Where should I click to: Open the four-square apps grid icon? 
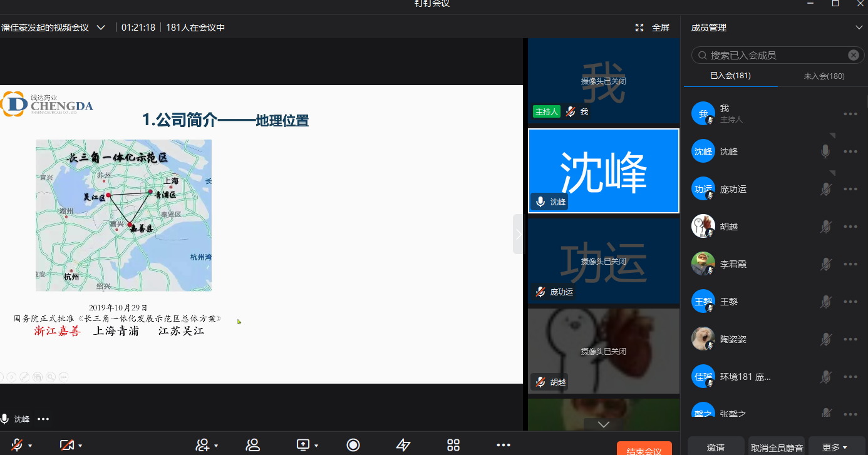click(x=453, y=445)
